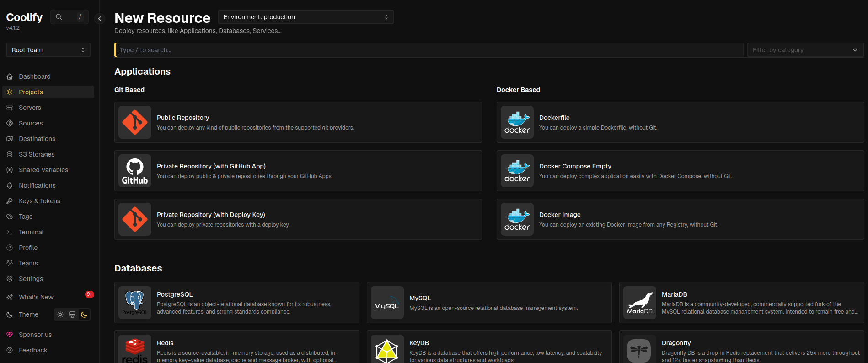Open Servers via its sidebar icon
This screenshot has height=363, width=868.
tap(10, 108)
